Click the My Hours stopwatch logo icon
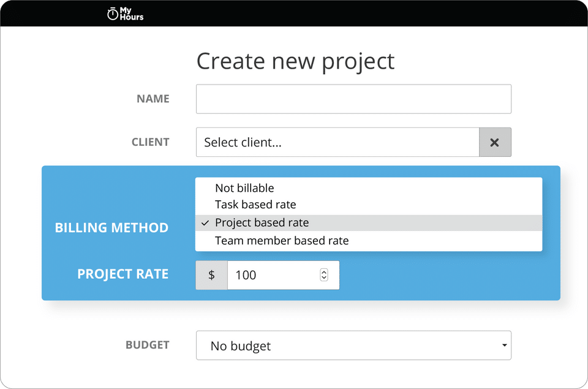This screenshot has width=588, height=389. click(x=113, y=13)
